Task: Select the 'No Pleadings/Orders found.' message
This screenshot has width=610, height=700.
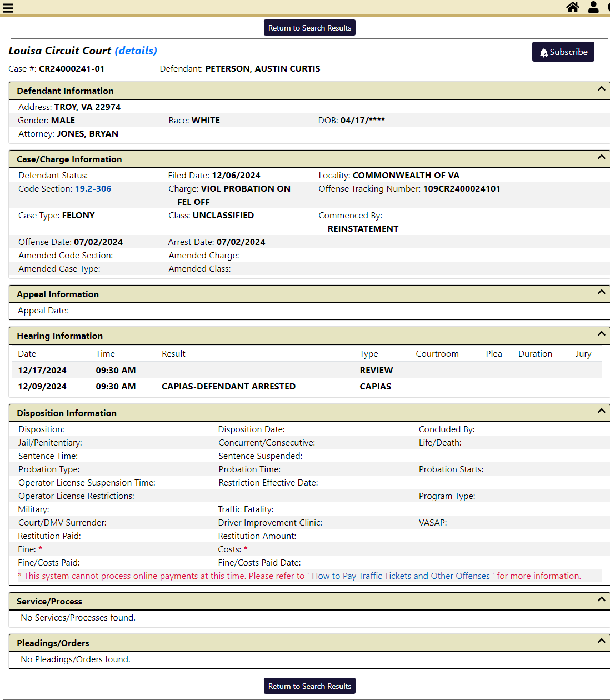Action: pyautogui.click(x=76, y=659)
